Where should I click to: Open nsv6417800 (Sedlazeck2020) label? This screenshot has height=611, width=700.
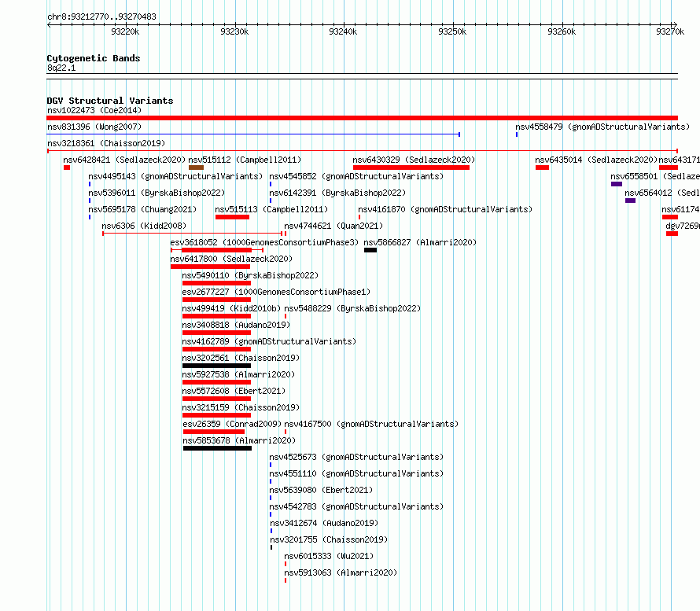[231, 259]
